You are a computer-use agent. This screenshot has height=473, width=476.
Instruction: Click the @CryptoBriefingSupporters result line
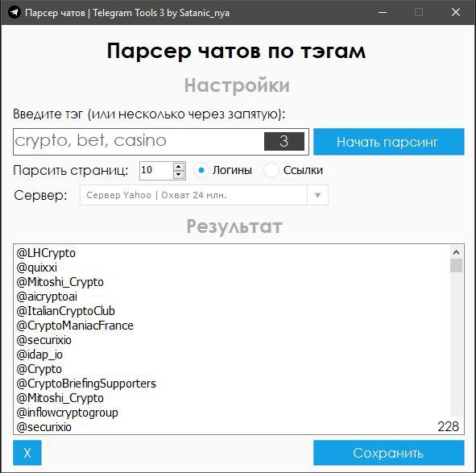click(x=86, y=384)
